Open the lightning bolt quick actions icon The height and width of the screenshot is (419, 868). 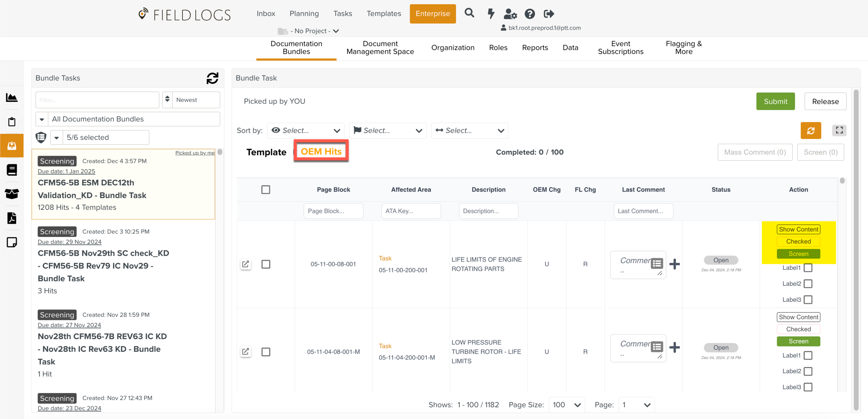coord(491,14)
